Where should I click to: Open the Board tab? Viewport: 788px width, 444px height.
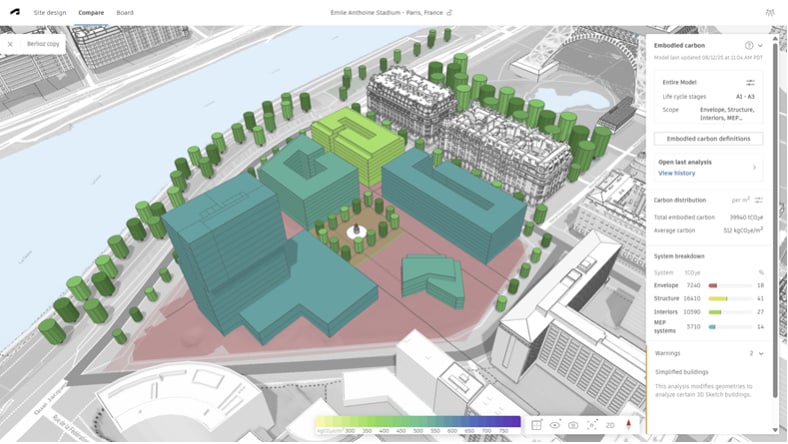tap(125, 13)
